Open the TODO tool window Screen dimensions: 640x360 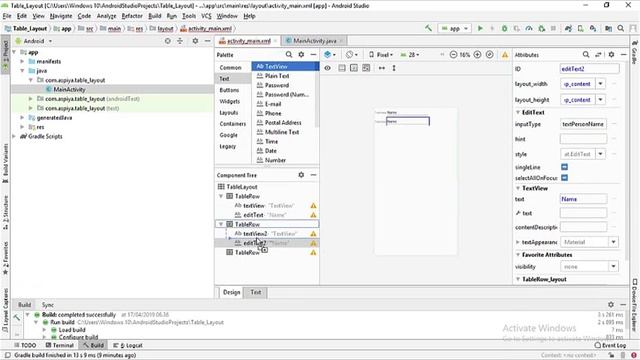click(25, 345)
